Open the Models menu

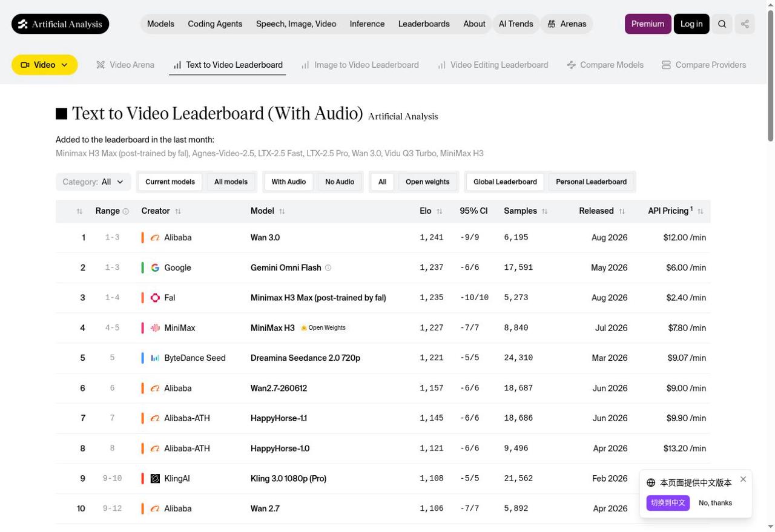pos(160,24)
